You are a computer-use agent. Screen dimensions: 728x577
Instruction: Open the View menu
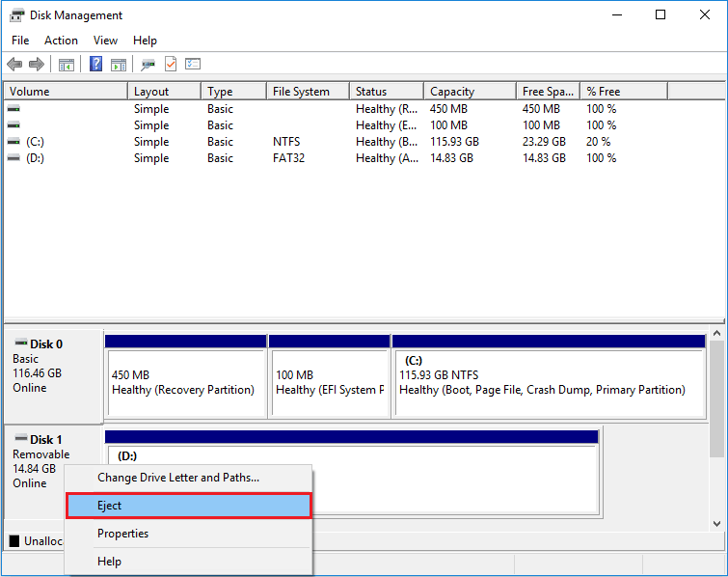pos(105,41)
